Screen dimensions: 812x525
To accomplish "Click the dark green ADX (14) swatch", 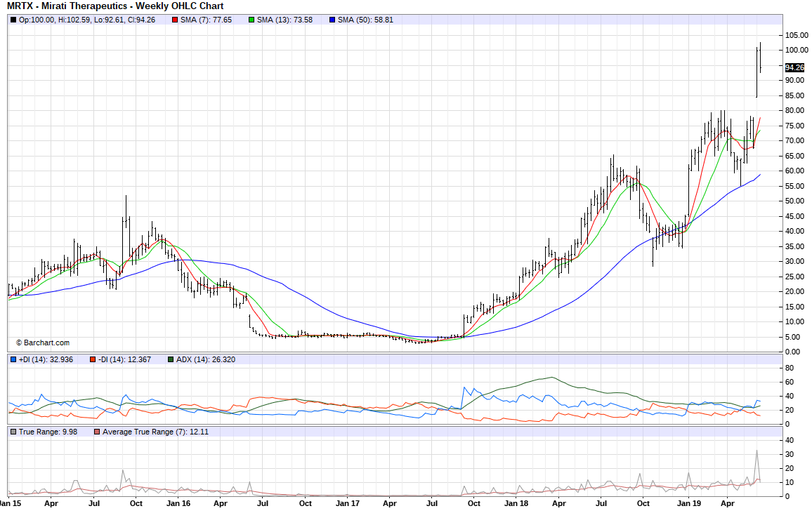I will point(171,359).
